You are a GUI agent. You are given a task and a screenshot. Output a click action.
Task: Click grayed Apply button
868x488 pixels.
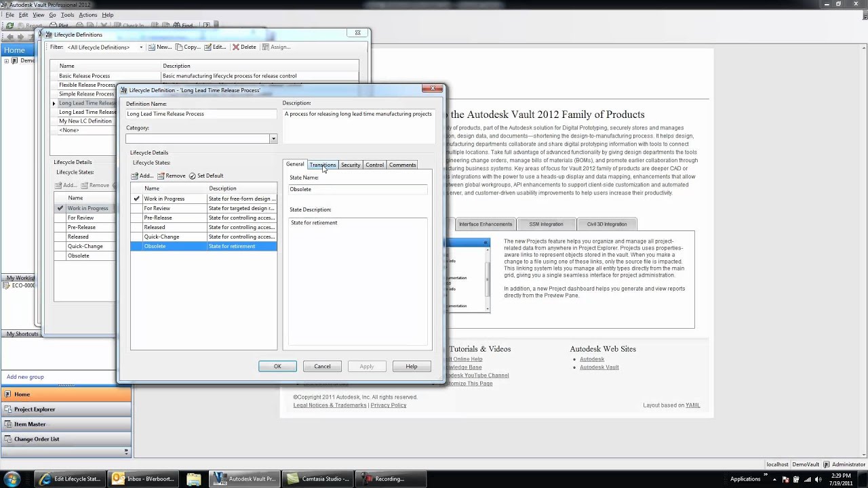click(367, 366)
